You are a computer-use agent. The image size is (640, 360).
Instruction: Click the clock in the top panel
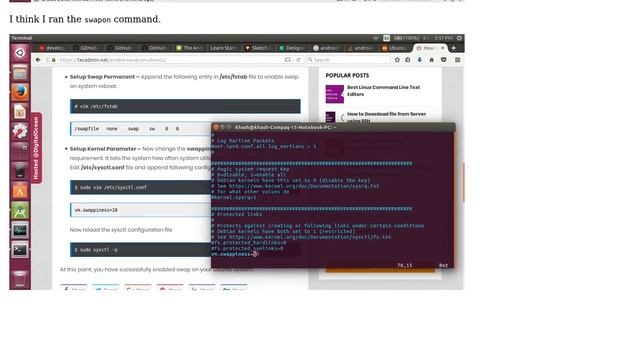[x=443, y=38]
